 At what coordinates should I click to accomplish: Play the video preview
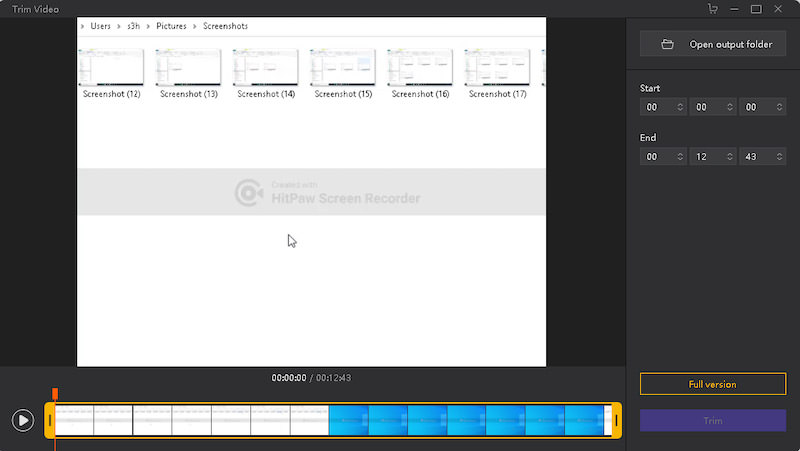(x=23, y=420)
